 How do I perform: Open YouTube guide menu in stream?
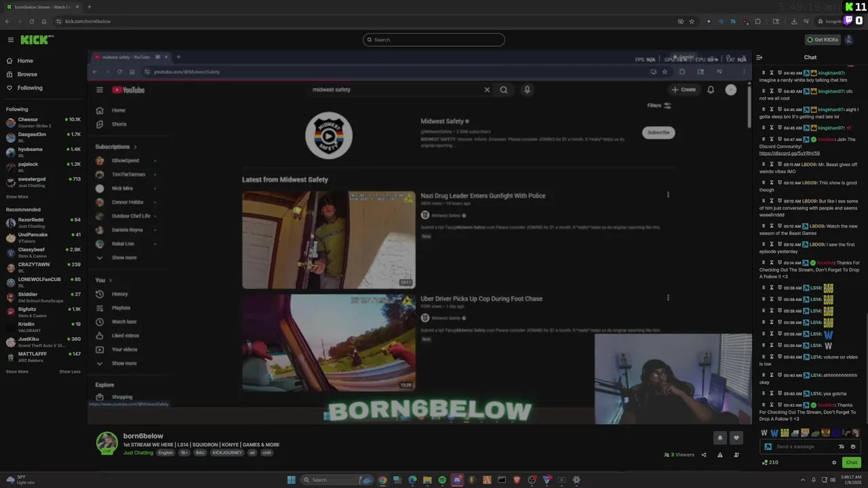click(100, 90)
